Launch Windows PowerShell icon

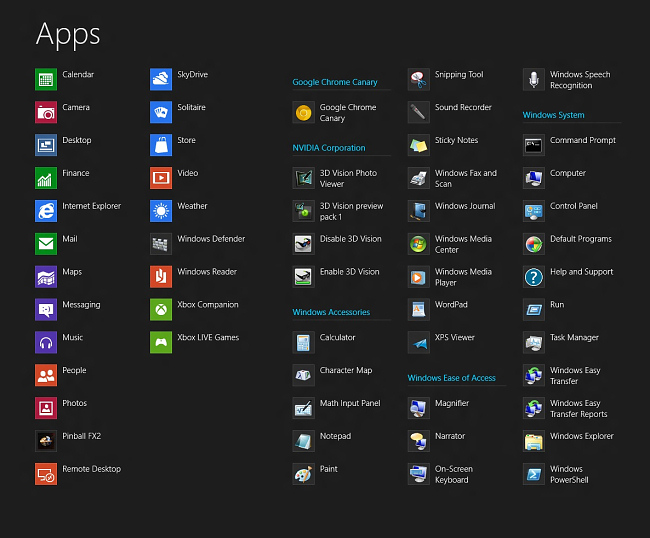tap(534, 474)
